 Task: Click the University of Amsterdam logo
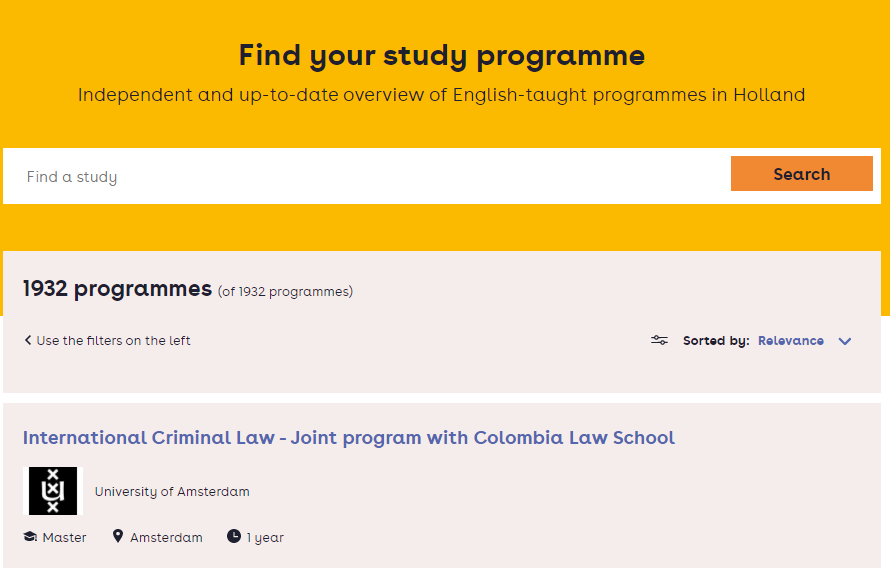pyautogui.click(x=53, y=491)
